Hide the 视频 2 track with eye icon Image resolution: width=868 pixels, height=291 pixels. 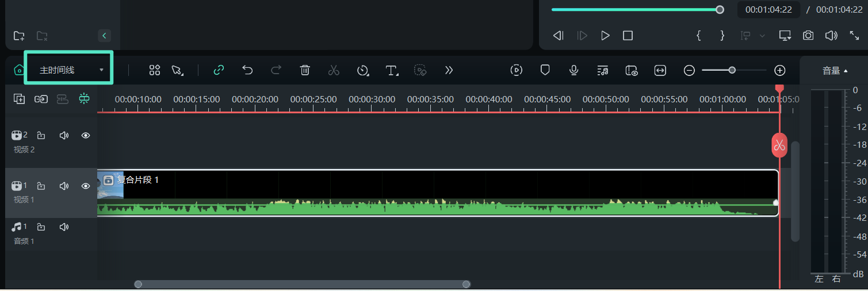coord(86,136)
